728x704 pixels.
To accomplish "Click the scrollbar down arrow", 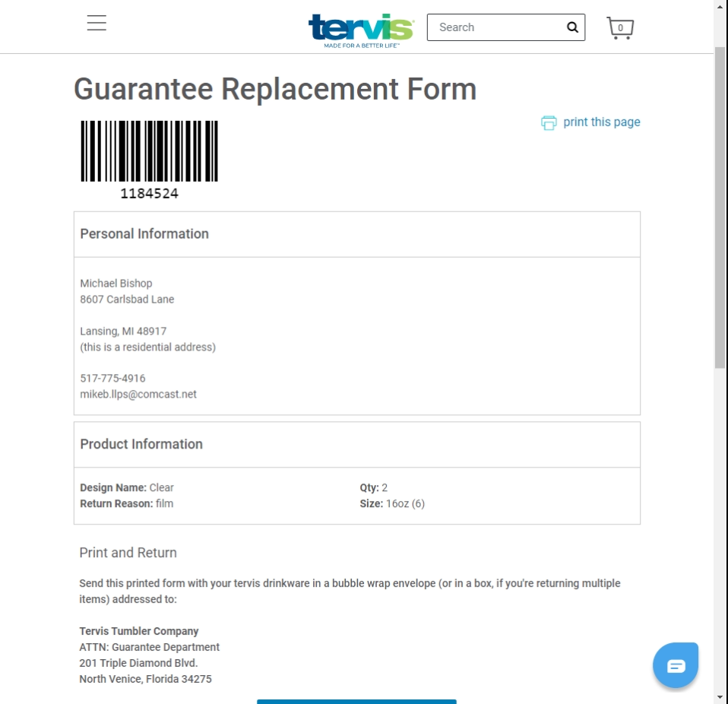I will tap(720, 696).
